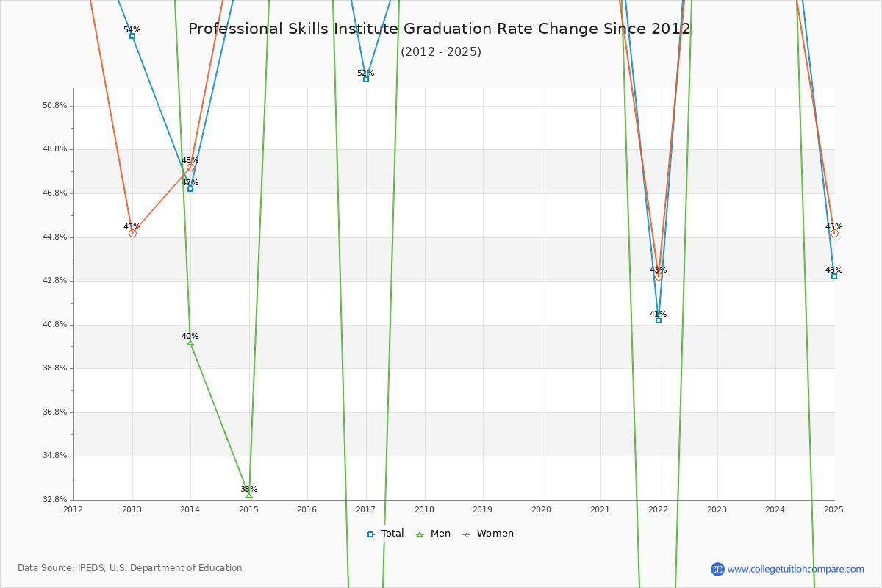Click the 46.8% y-axis label

click(55, 193)
